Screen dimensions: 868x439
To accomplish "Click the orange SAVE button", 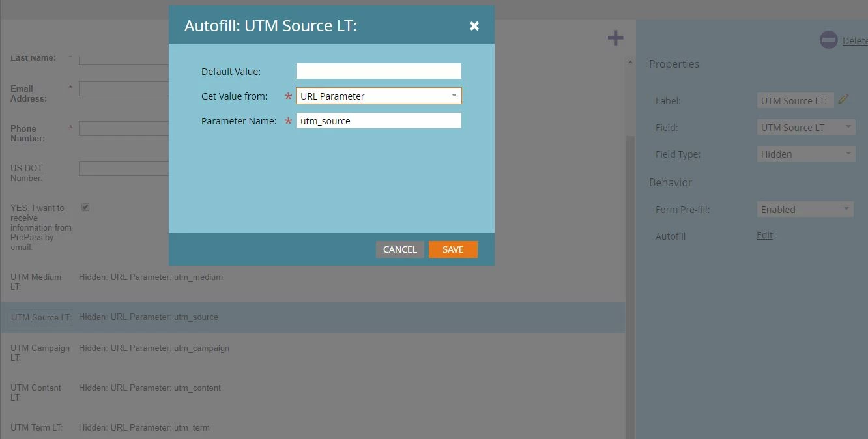I will pos(453,249).
